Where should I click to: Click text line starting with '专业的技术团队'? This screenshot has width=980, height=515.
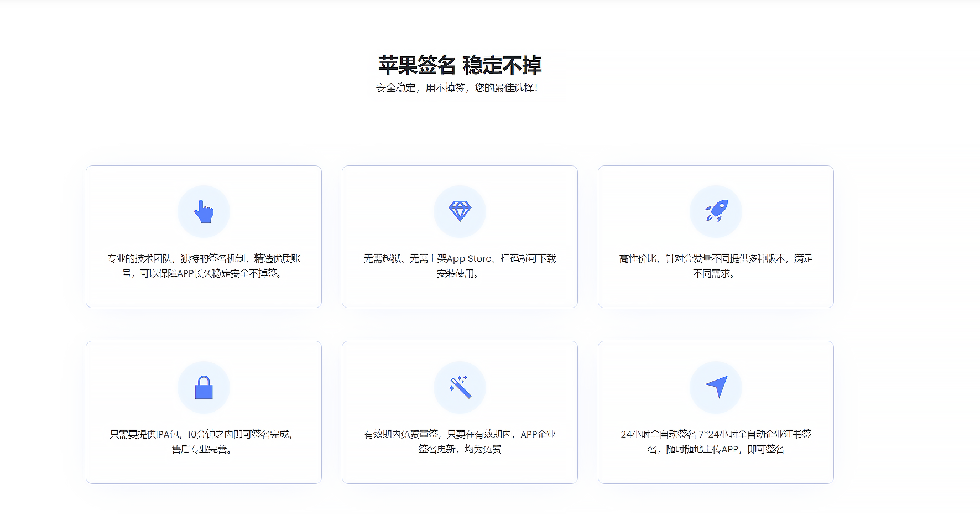point(204,258)
